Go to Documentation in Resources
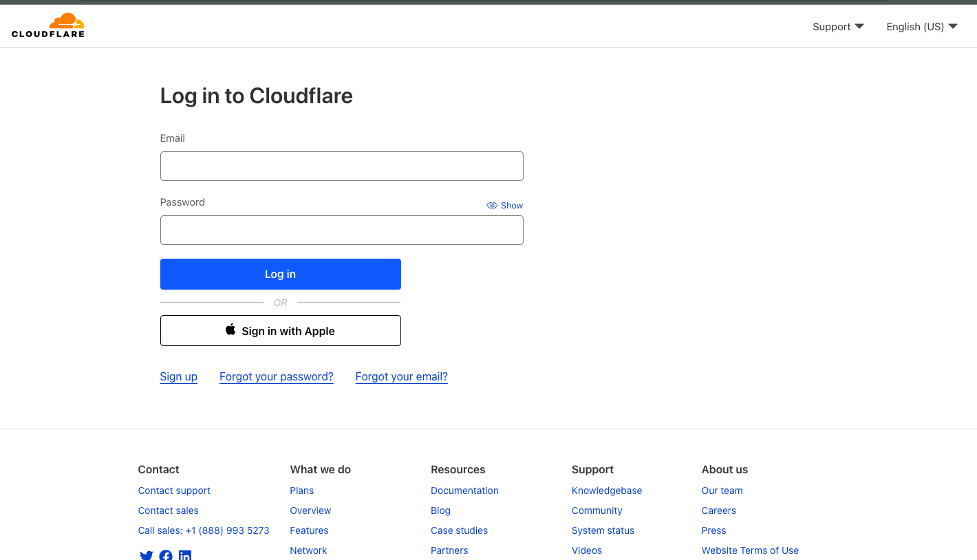The height and width of the screenshot is (560, 977). (464, 491)
